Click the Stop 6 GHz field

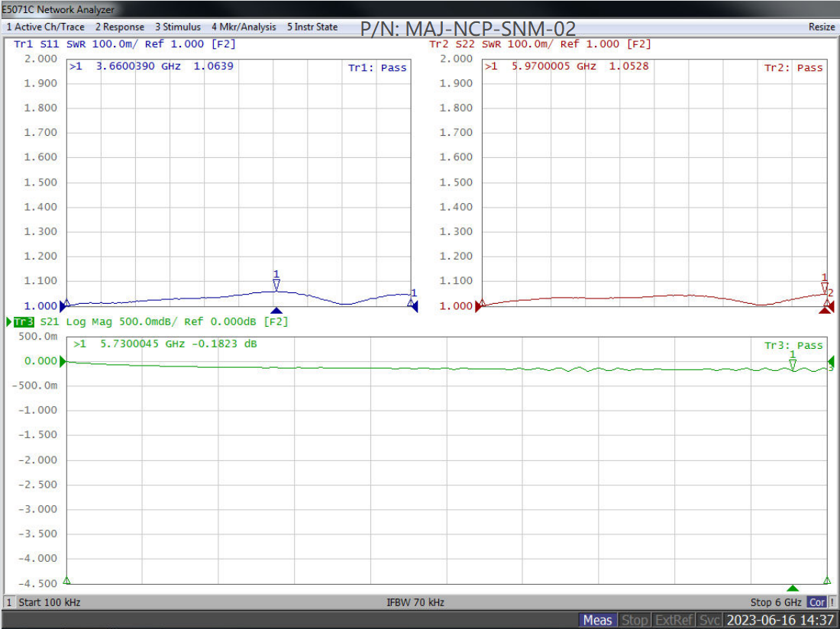click(x=776, y=602)
